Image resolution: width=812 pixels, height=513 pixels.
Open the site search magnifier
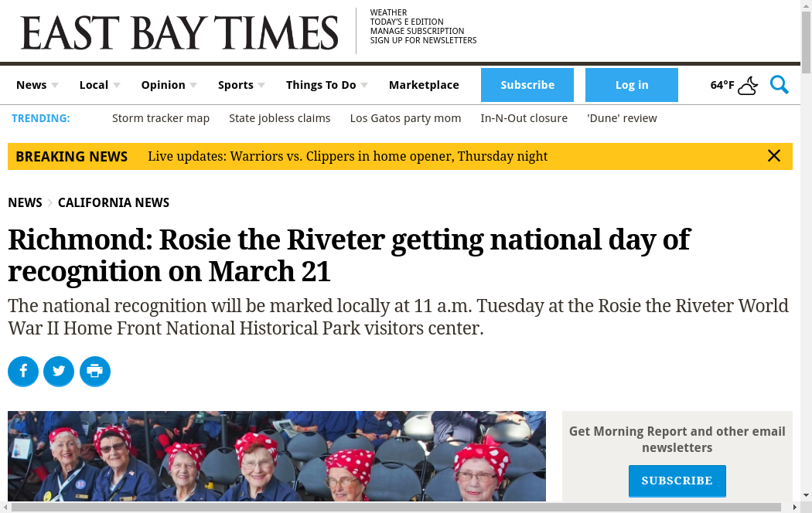click(x=779, y=85)
